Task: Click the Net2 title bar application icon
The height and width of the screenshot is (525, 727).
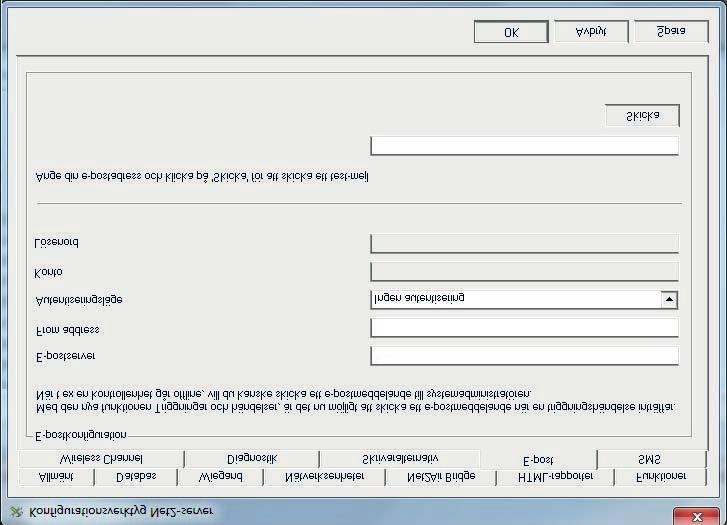Action: 17,511
